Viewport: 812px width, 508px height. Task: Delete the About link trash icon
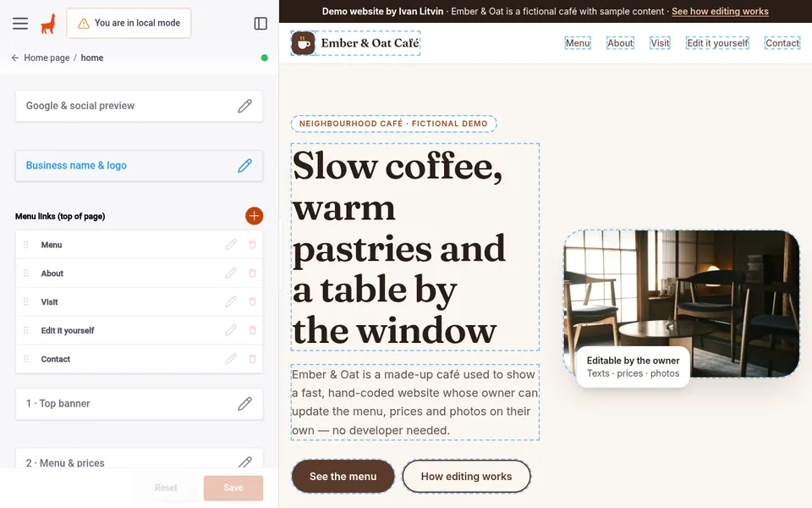tap(252, 273)
